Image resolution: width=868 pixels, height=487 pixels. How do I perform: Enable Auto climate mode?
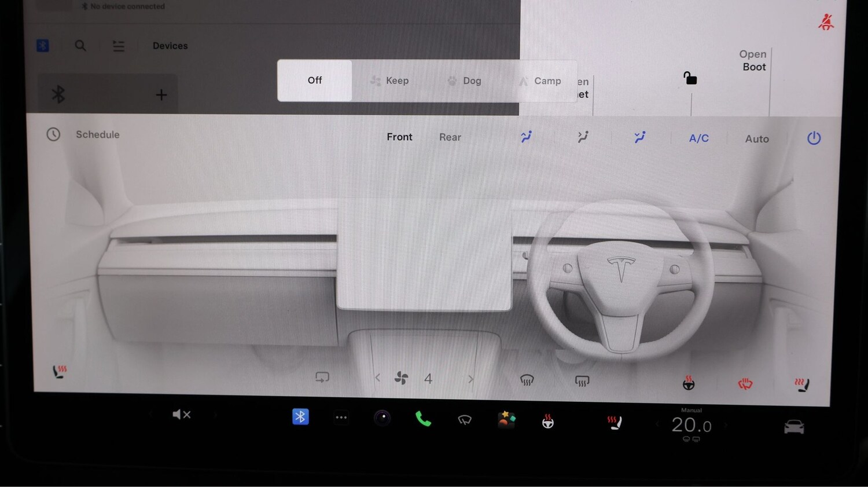756,138
